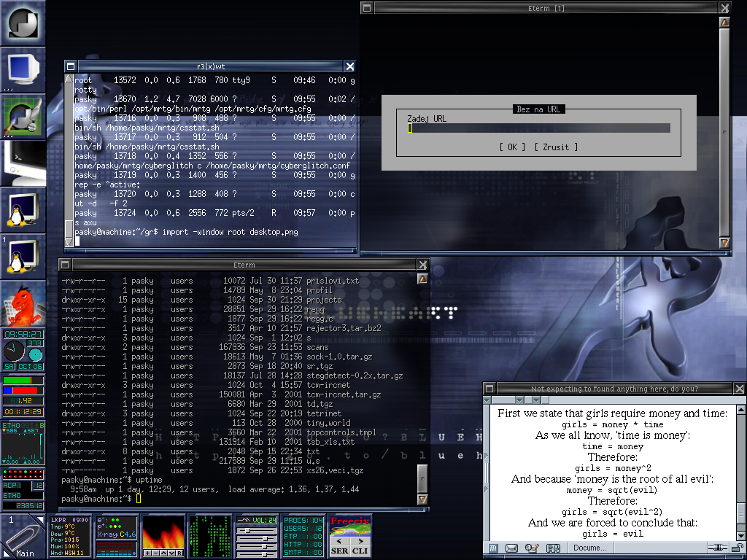This screenshot has height=560, width=747.
Task: Click the analog clock dock applet
Action: (13, 351)
